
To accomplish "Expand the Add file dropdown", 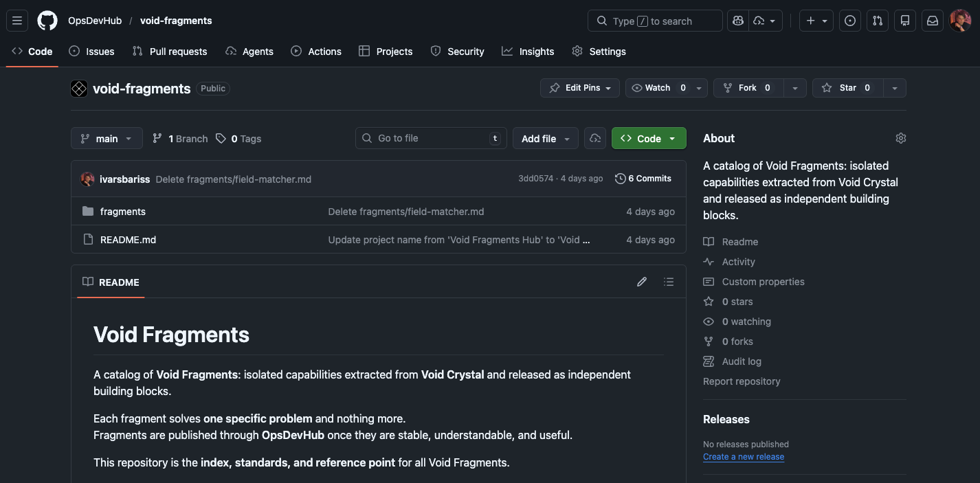I will click(x=546, y=138).
